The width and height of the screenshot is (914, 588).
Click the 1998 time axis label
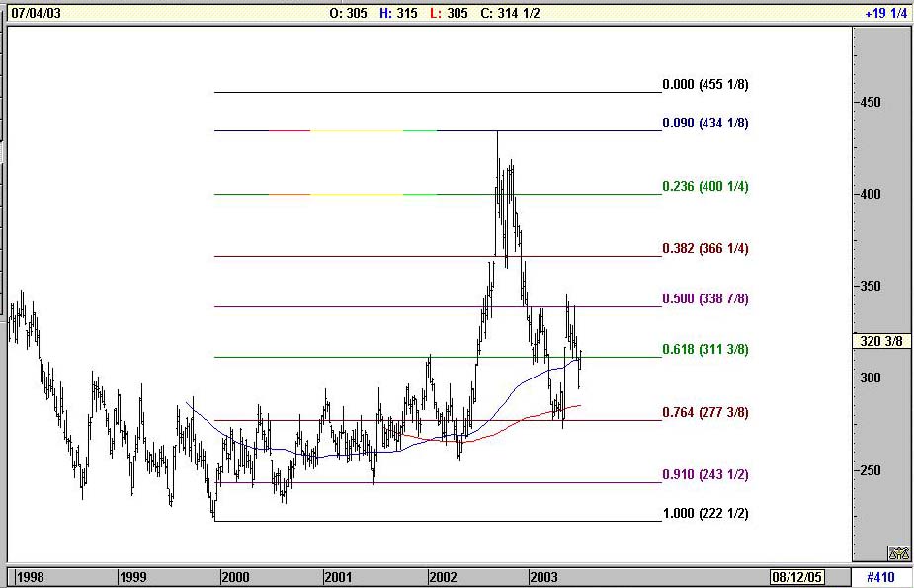pyautogui.click(x=30, y=577)
